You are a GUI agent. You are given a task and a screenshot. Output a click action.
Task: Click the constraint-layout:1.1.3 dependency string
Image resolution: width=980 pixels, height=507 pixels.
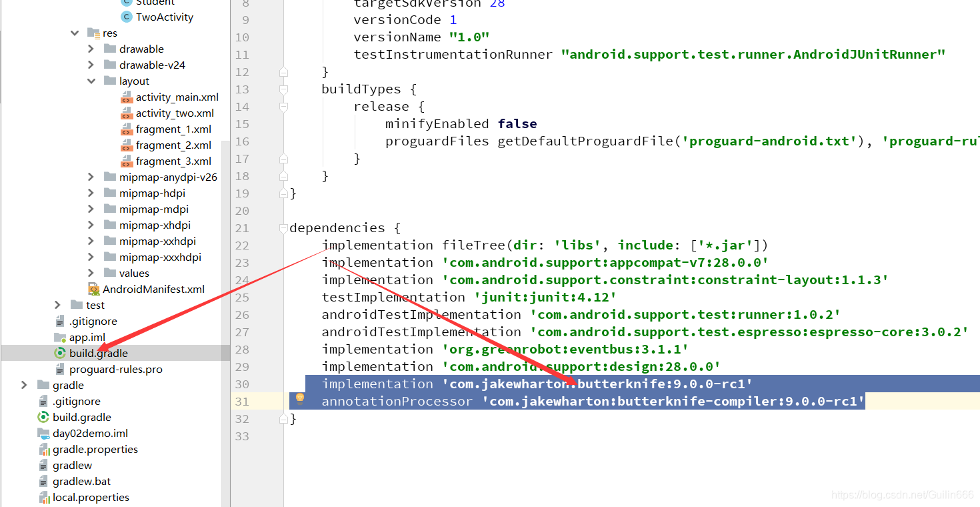click(665, 280)
